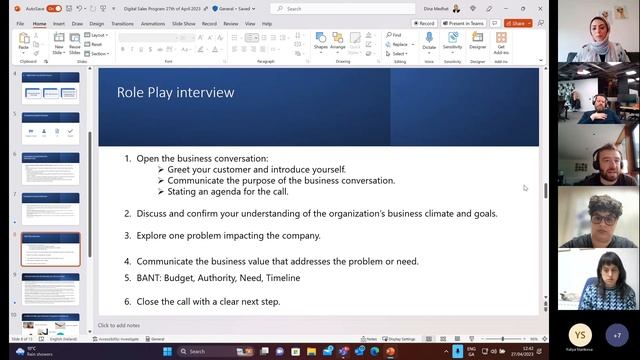
Task: Add a New Slide
Action: coord(59,43)
